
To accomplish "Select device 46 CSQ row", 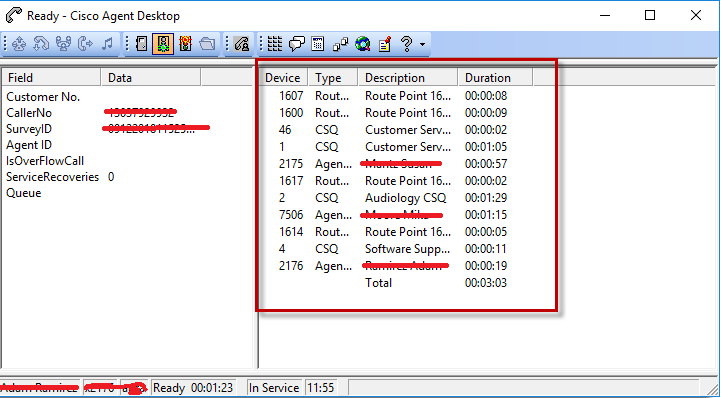I will (285, 130).
